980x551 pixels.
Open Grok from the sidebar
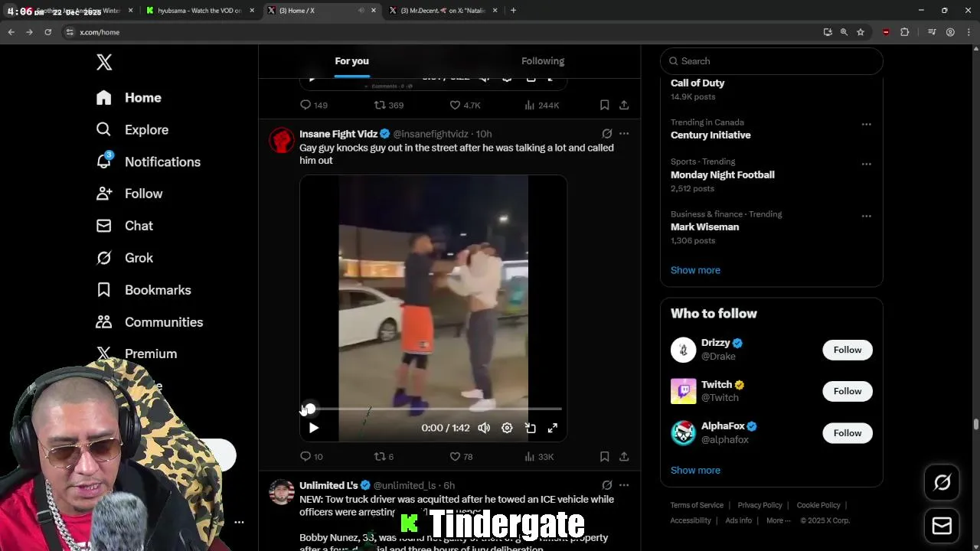click(x=125, y=258)
